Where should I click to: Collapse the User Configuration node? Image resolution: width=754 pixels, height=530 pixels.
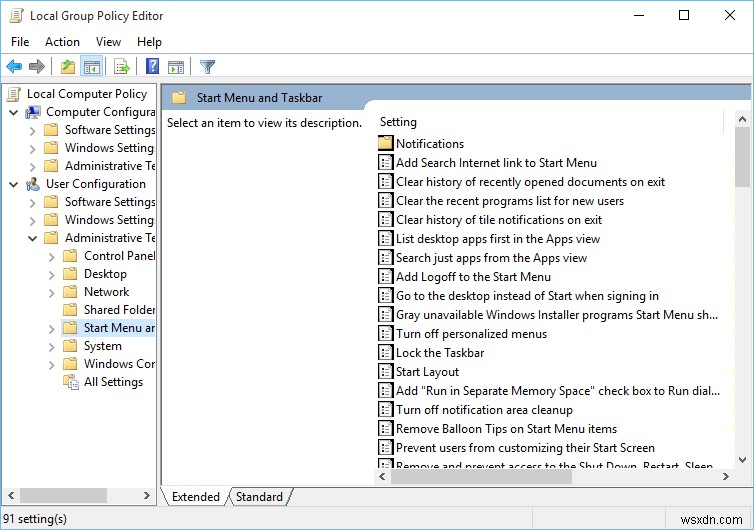(13, 185)
